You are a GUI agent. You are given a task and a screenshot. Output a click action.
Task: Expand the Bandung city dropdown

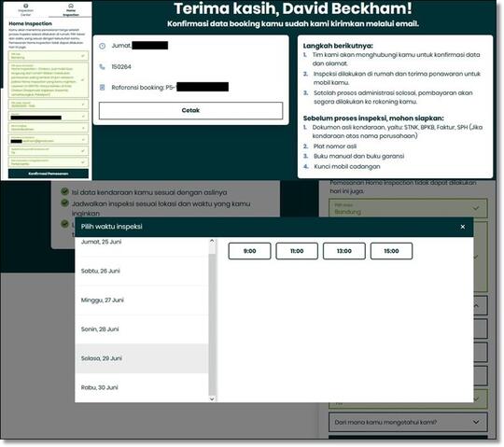[x=476, y=208]
